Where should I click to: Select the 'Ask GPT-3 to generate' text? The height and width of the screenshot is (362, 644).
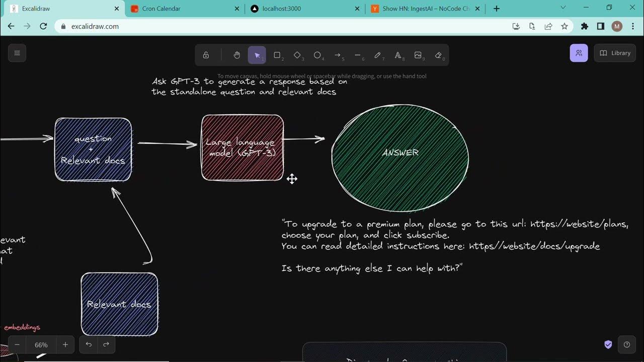pos(250,86)
